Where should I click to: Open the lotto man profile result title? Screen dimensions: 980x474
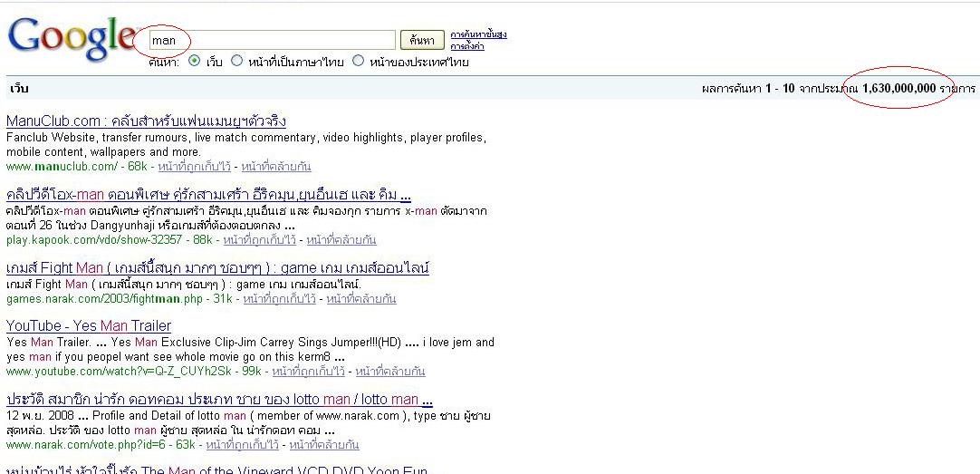pos(219,400)
